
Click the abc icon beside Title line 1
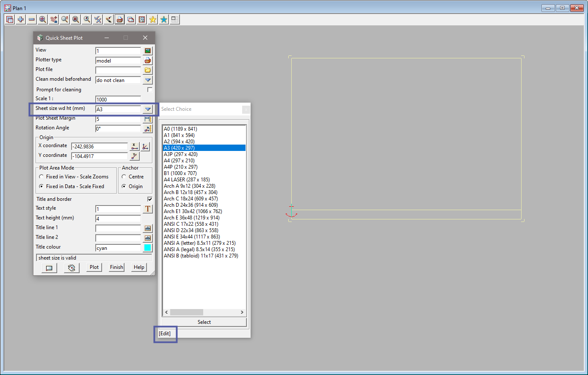click(x=148, y=228)
